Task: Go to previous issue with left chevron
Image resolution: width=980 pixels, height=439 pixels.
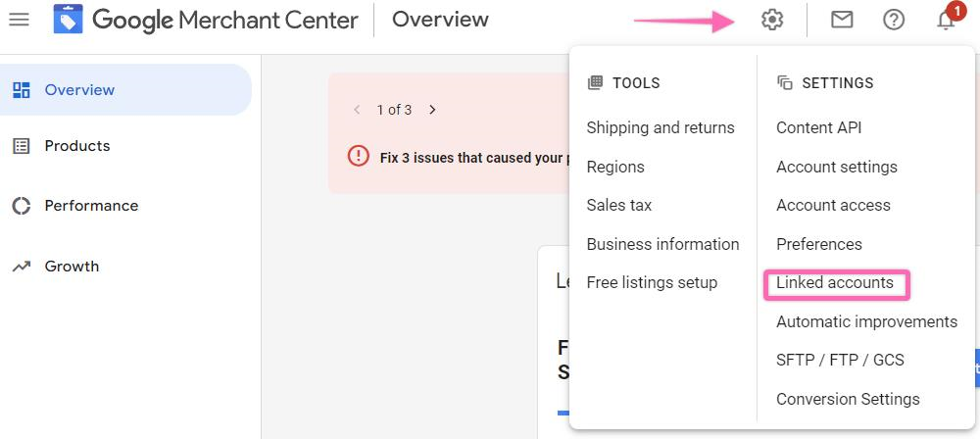Action: (x=357, y=110)
